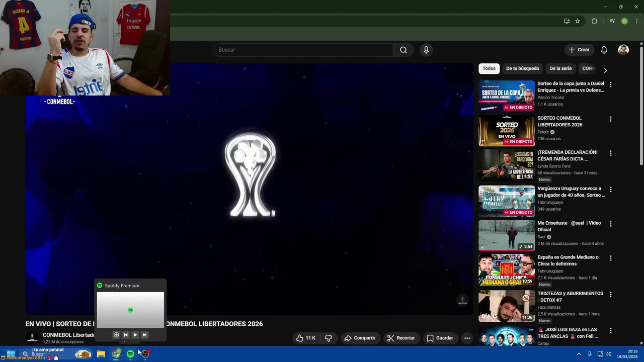Open Chrome from taskbar
The image size is (644, 362).
pos(116,354)
